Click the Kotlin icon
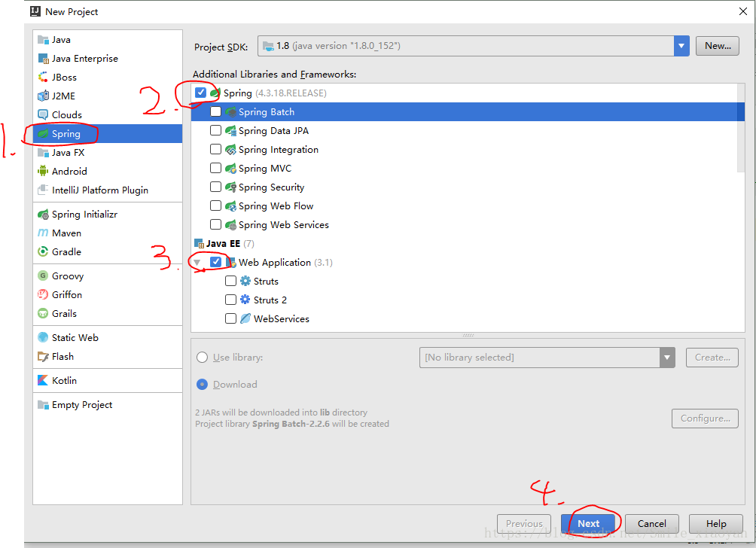Screen dimensions: 756x548 (43, 380)
